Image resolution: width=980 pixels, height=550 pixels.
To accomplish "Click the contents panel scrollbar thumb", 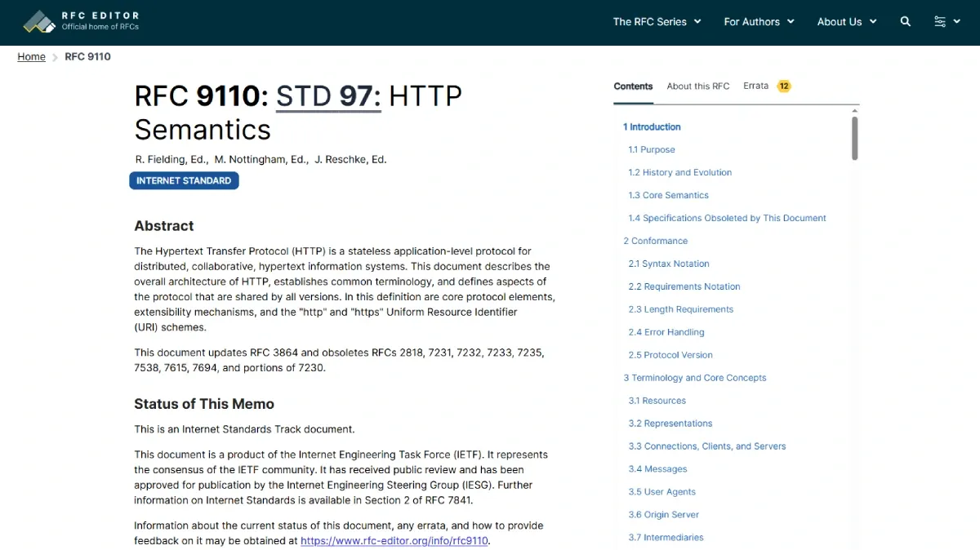I will tap(854, 138).
